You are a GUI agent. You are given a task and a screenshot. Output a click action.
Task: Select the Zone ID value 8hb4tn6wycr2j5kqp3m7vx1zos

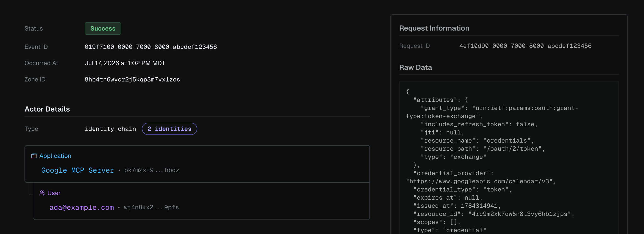(132, 79)
